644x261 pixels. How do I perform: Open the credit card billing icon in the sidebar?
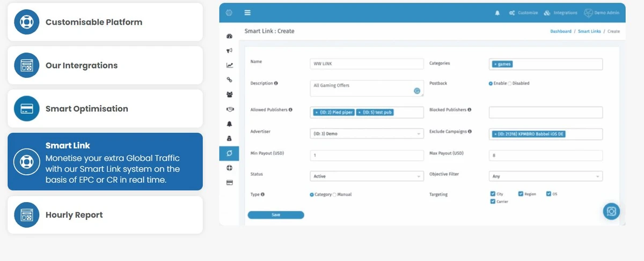(x=230, y=182)
